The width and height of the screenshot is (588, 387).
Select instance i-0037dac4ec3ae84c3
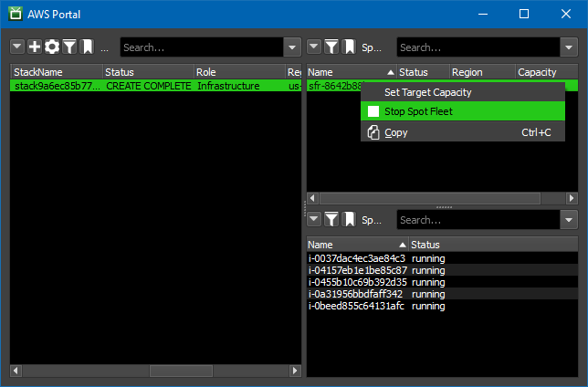click(442, 258)
